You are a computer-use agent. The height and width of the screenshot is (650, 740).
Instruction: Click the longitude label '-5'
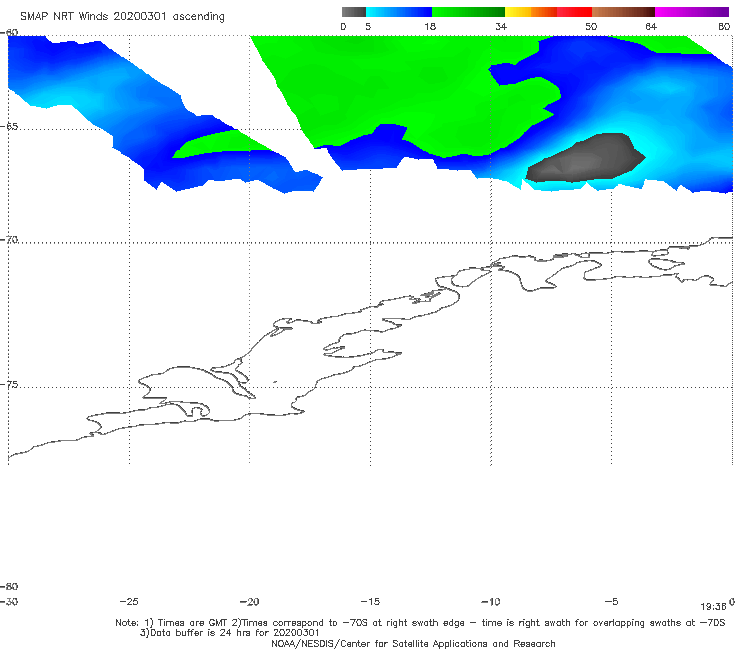pos(611,601)
